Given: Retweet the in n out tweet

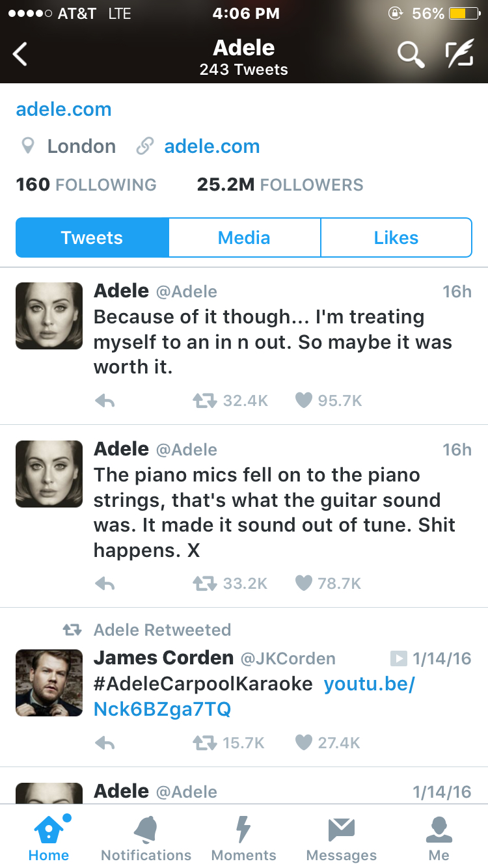Looking at the screenshot, I should (204, 401).
